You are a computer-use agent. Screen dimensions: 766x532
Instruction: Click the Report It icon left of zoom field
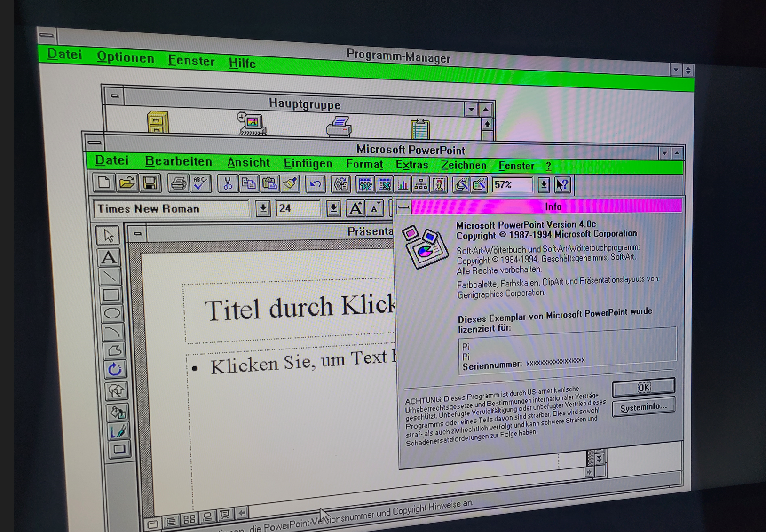coord(479,185)
